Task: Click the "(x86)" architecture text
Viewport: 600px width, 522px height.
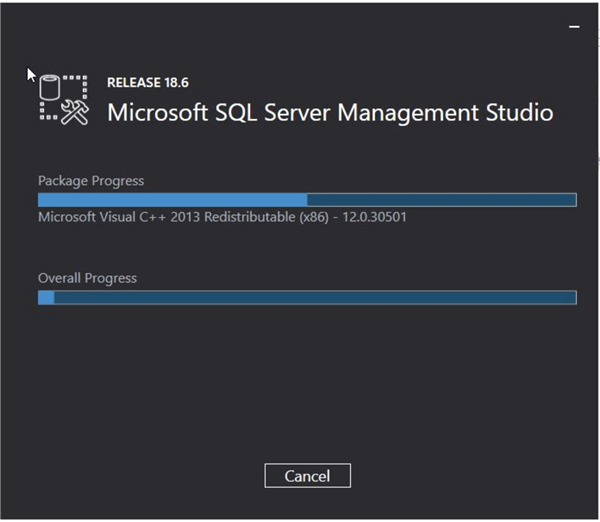Action: coord(312,217)
